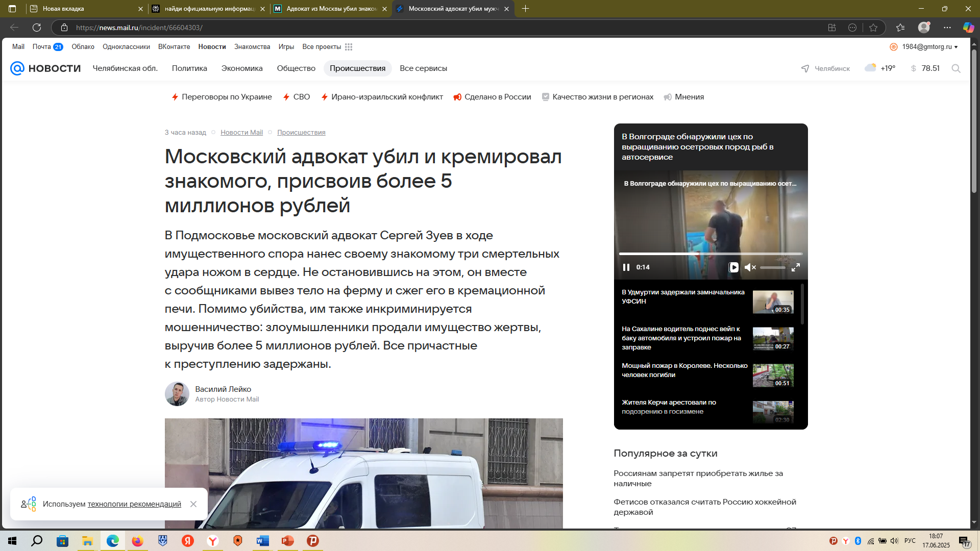The width and height of the screenshot is (980, 551).
Task: Open the ВКонтакте link
Action: tap(174, 47)
